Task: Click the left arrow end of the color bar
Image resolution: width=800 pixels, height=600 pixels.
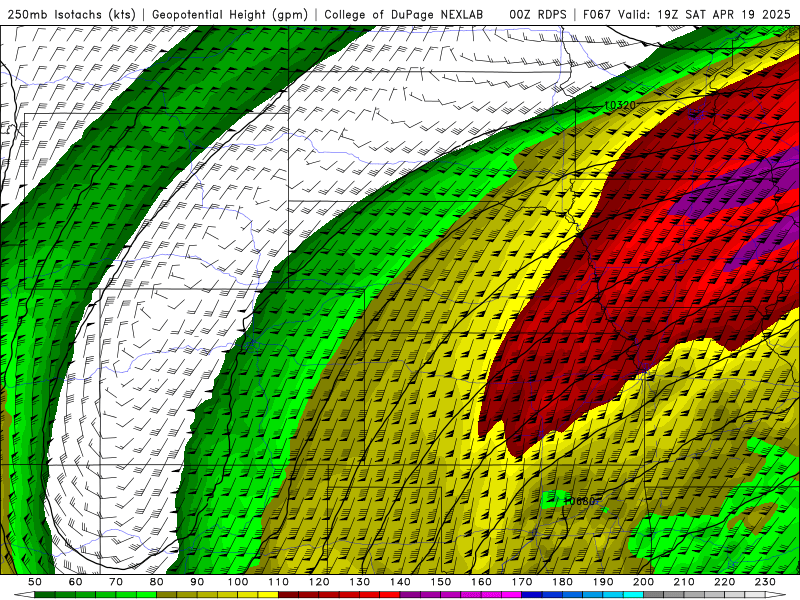Action: point(24,595)
